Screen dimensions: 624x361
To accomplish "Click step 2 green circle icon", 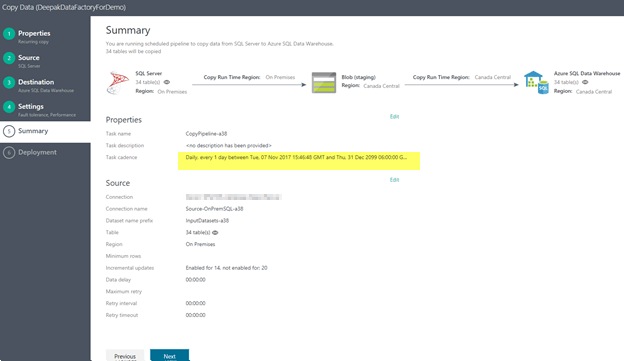I will pyautogui.click(x=9, y=58).
